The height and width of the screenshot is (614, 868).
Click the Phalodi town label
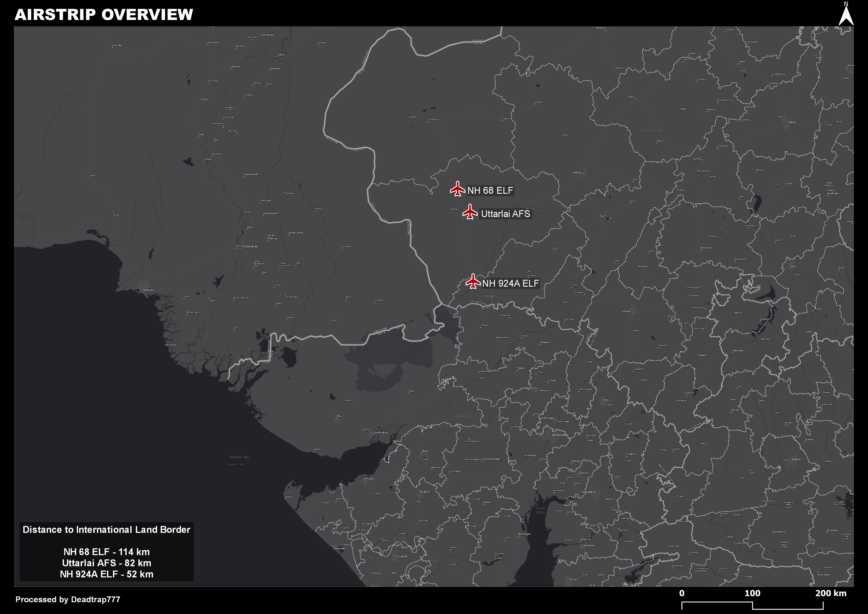(539, 102)
